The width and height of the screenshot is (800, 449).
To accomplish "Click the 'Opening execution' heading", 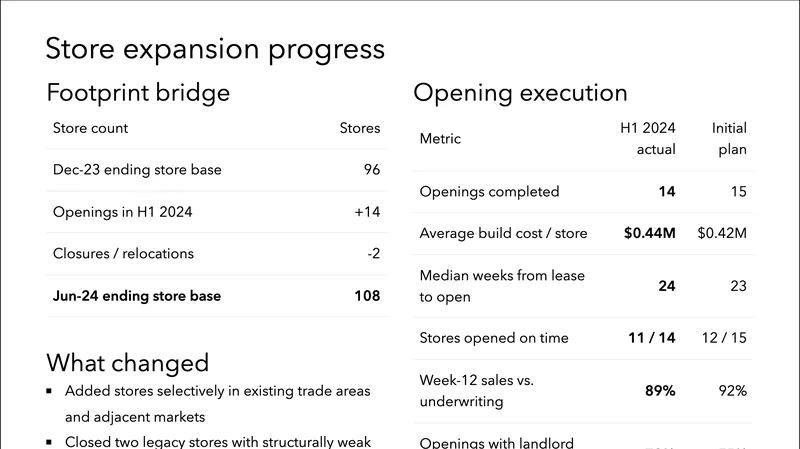I will coord(520,93).
